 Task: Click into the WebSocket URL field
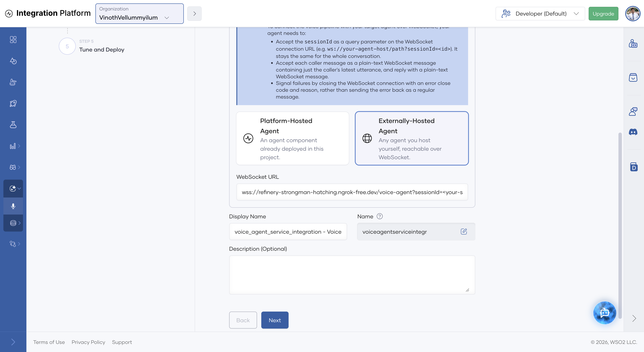tap(352, 192)
